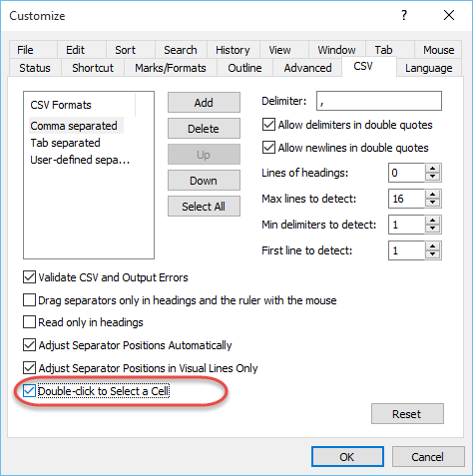Confirm settings with OK button
473x476 pixels.
tap(347, 457)
